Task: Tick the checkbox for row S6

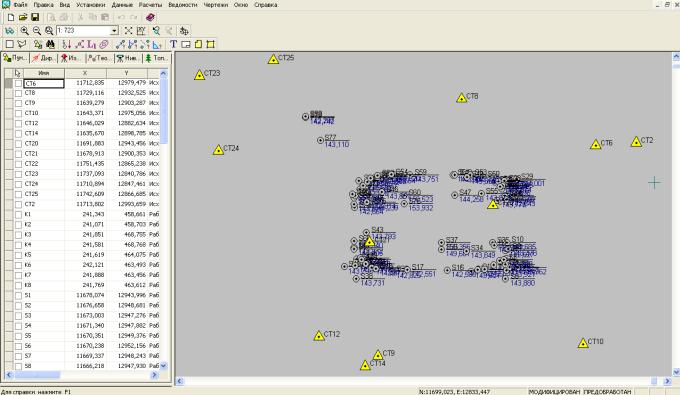Action: (18, 346)
